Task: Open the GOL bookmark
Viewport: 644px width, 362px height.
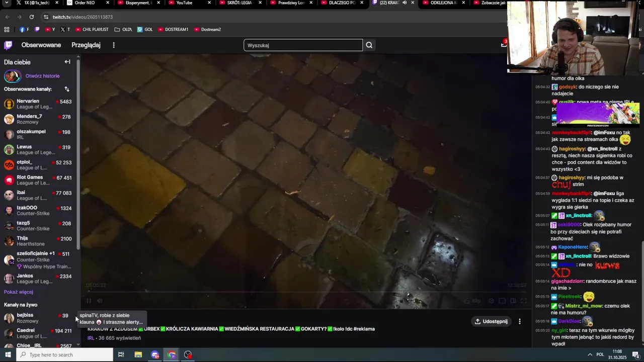Action: point(145,29)
